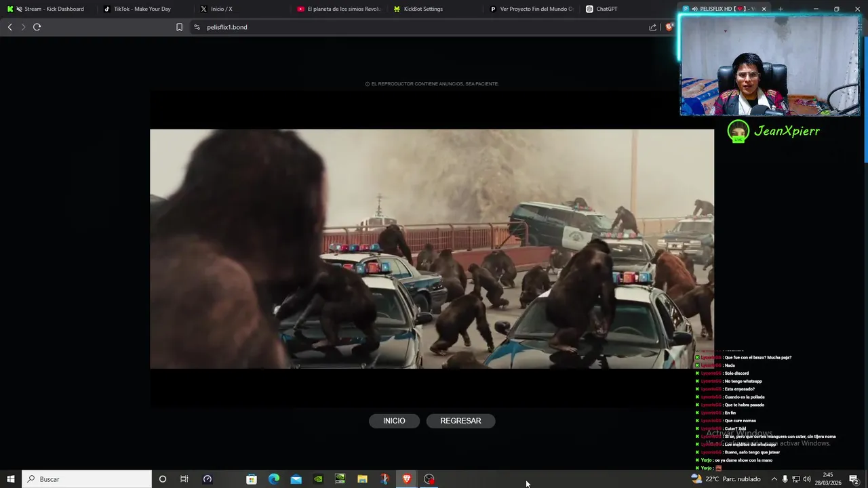Open the speedometer gauge taskbar app
The height and width of the screenshot is (488, 868).
click(208, 479)
